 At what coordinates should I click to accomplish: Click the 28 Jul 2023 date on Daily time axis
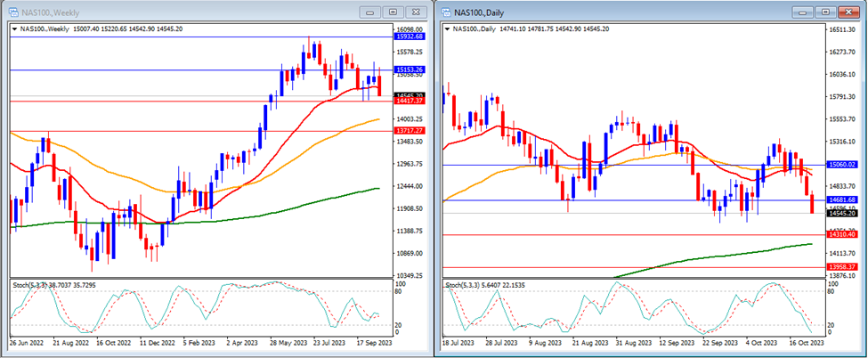499,343
